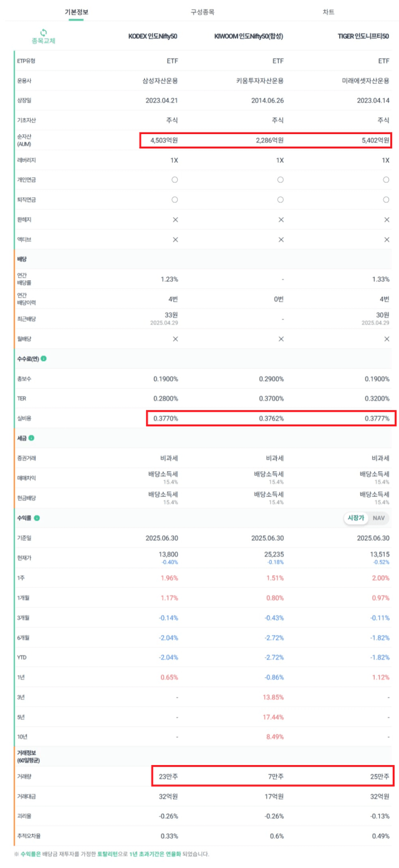Open the 기본정보 tab
The height and width of the screenshot is (868, 399).
76,12
